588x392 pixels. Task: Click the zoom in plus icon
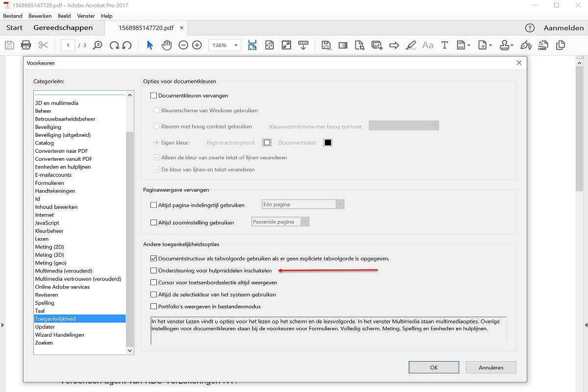point(197,45)
